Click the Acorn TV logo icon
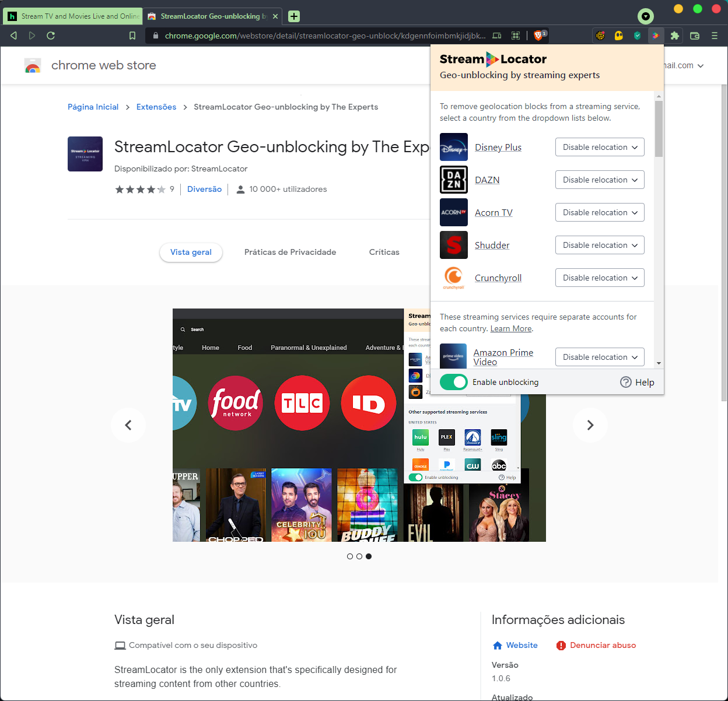Viewport: 728px width, 701px height. 454,212
